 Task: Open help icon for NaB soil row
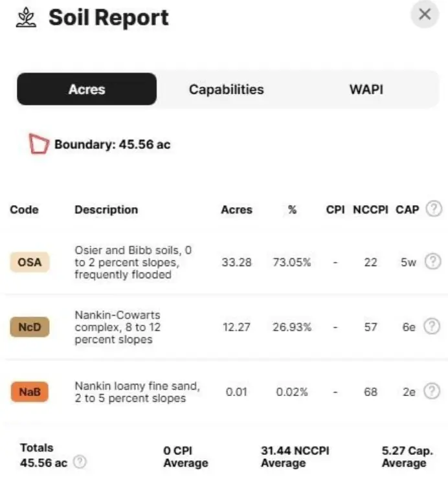click(432, 392)
